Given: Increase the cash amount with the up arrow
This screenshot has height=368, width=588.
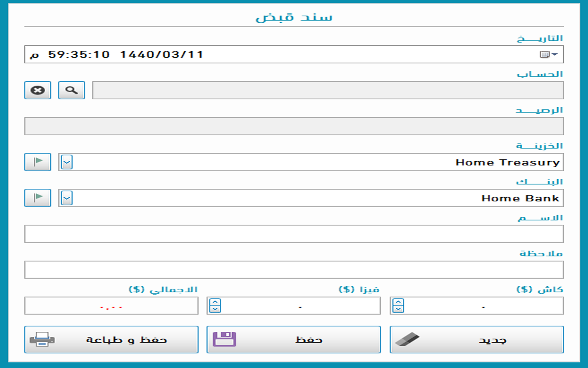Looking at the screenshot, I should [398, 302].
